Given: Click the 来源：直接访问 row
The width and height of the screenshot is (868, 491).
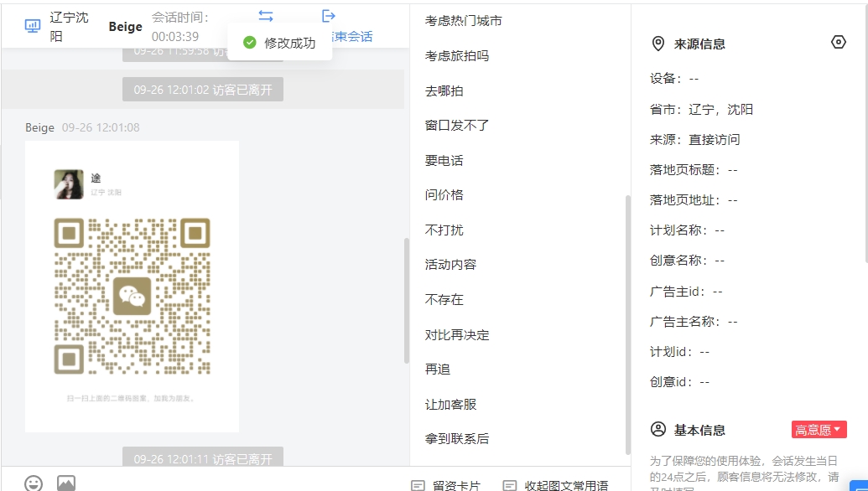Looking at the screenshot, I should coord(694,139).
